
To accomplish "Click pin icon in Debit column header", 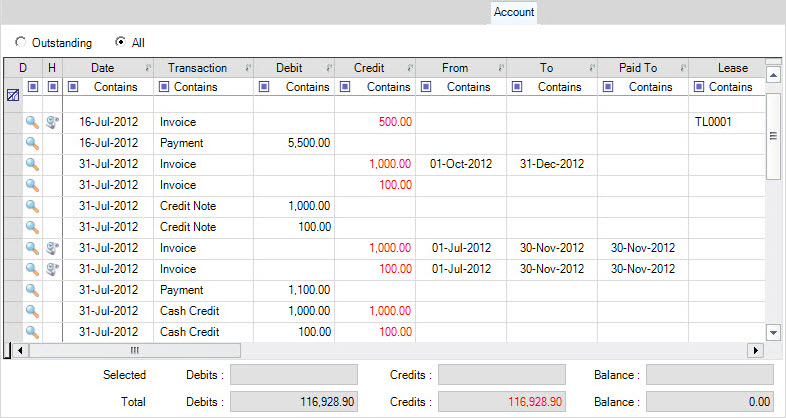I will click(329, 68).
